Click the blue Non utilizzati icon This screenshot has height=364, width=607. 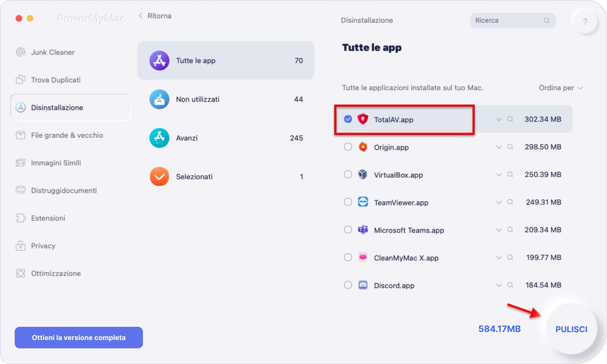(159, 99)
